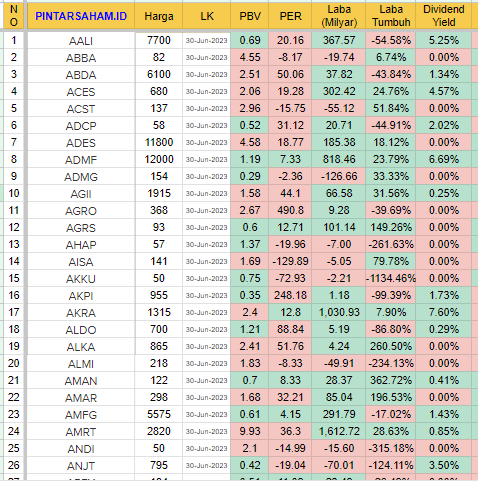
Task: Click the ADES price cell 11800
Action: coord(159,143)
